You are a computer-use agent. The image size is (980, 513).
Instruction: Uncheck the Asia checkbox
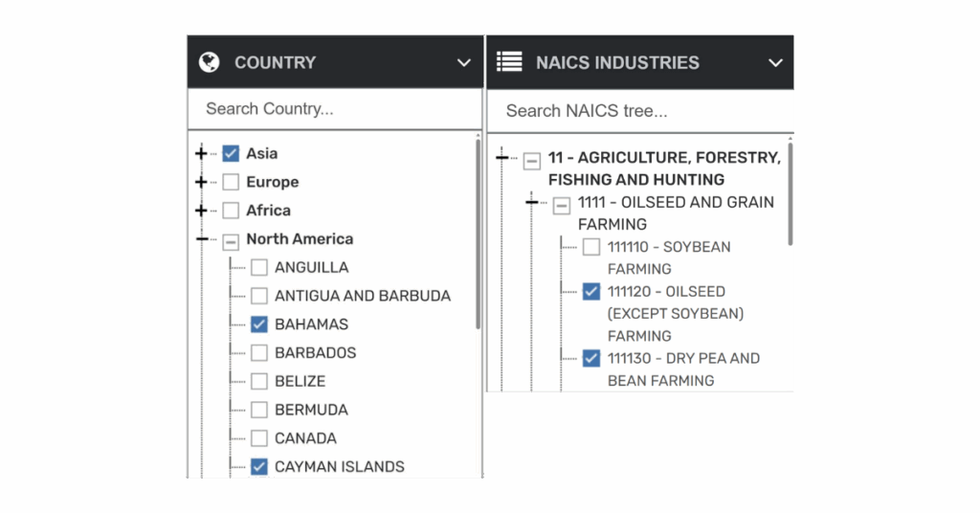click(231, 153)
